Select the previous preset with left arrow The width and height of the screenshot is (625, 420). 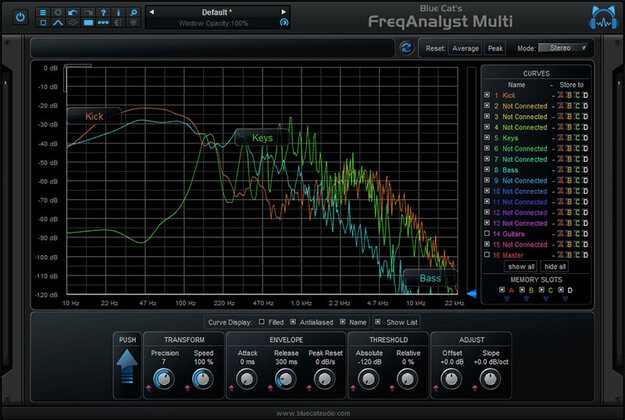pyautogui.click(x=152, y=12)
